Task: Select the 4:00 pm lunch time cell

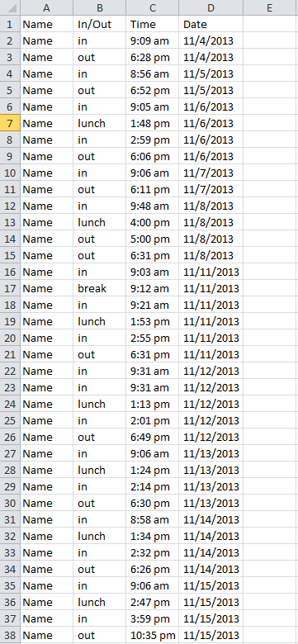Action: tap(153, 222)
